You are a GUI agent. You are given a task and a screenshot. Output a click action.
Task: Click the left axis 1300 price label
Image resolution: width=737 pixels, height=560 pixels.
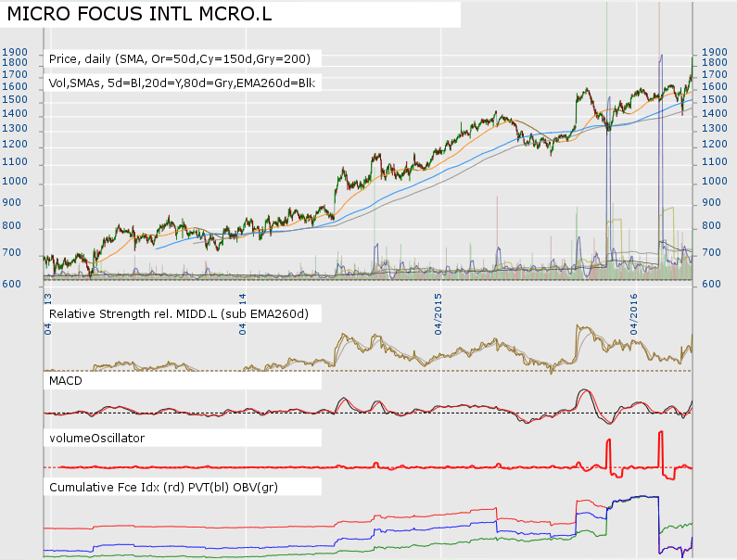[x=15, y=128]
